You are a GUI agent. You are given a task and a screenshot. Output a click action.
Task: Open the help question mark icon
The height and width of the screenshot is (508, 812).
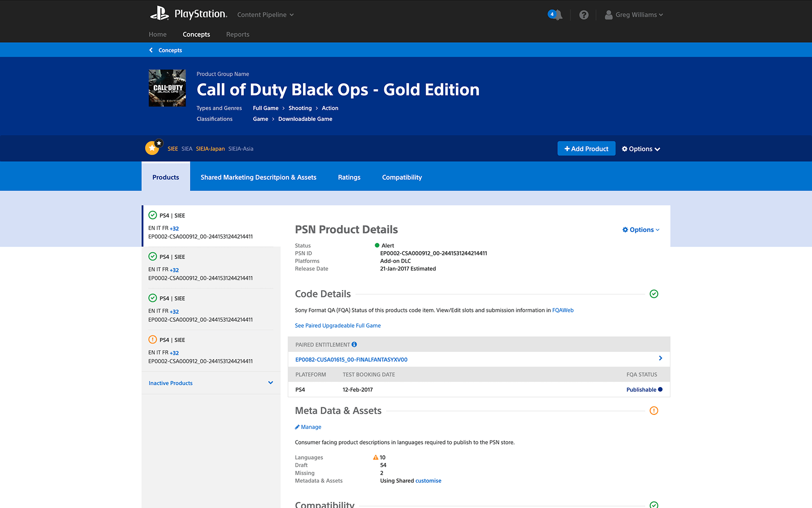point(584,15)
